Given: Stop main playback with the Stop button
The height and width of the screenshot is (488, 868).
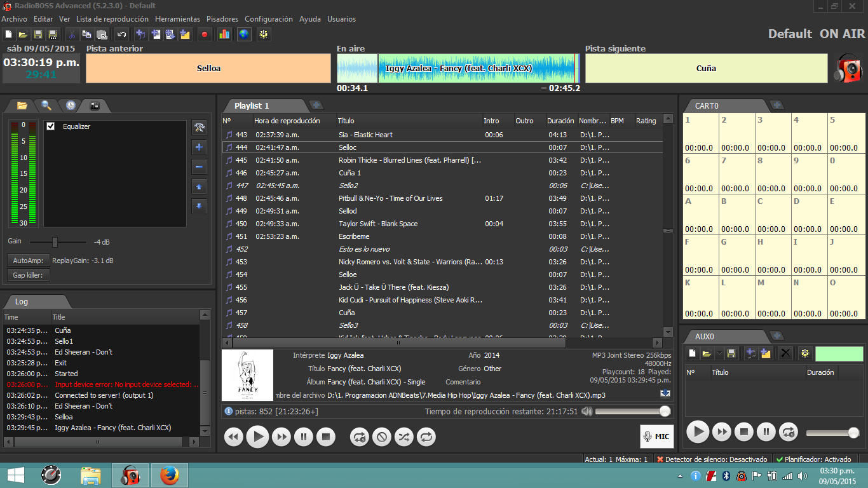Looking at the screenshot, I should point(326,437).
